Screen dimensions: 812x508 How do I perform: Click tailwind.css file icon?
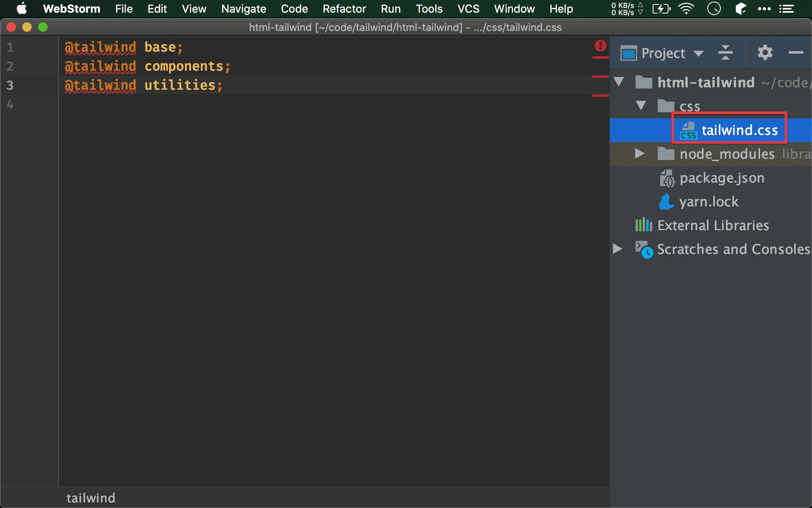pyautogui.click(x=688, y=131)
